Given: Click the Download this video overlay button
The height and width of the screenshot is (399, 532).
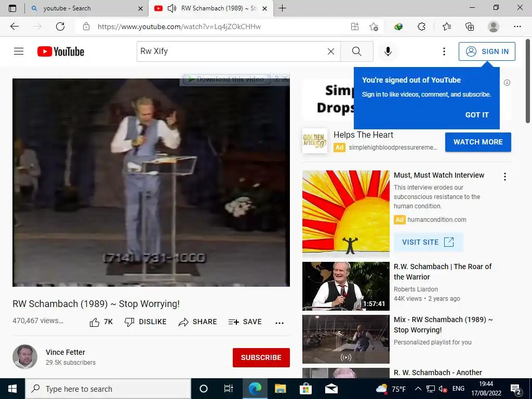Looking at the screenshot, I should 227,79.
